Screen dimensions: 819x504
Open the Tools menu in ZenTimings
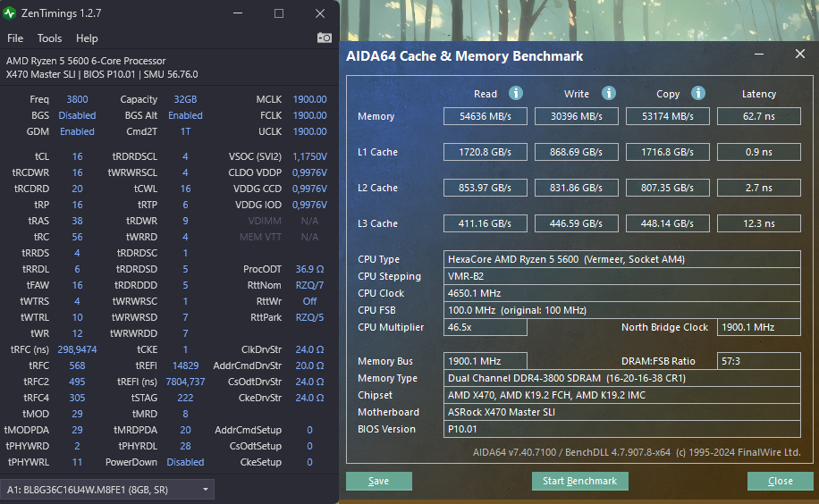[49, 38]
